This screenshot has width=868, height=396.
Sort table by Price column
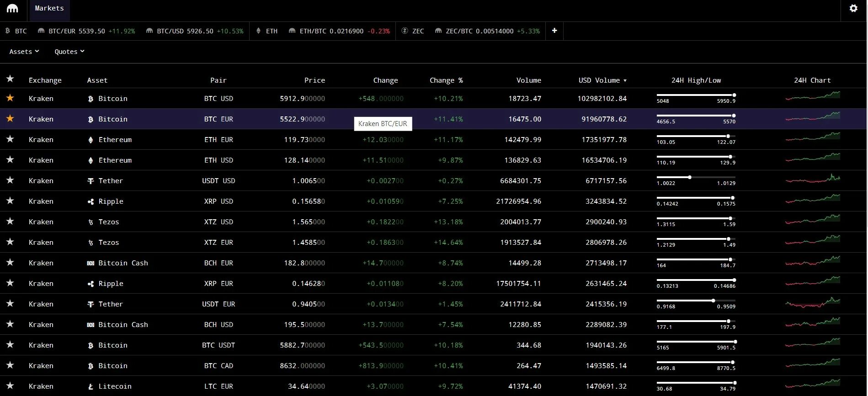coord(314,80)
